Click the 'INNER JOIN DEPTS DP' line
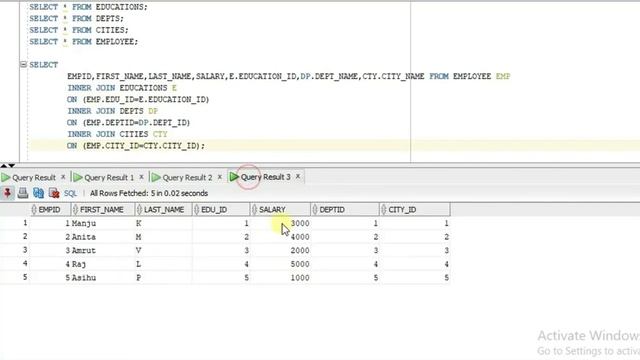Image resolution: width=640 pixels, height=360 pixels. click(x=112, y=111)
